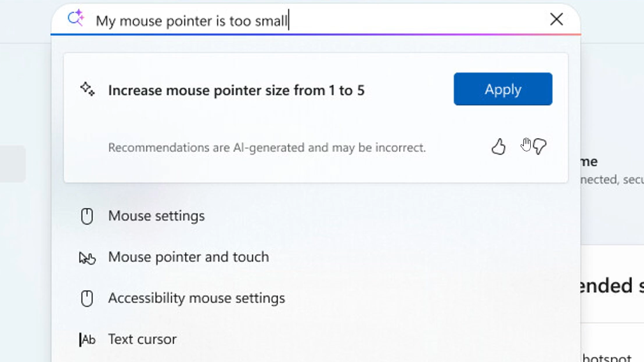Open Mouse pointer and touch result

tap(188, 257)
